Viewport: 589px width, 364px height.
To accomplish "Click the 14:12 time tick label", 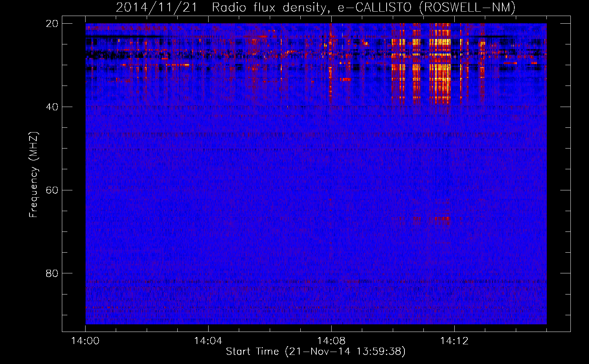I will (x=454, y=341).
